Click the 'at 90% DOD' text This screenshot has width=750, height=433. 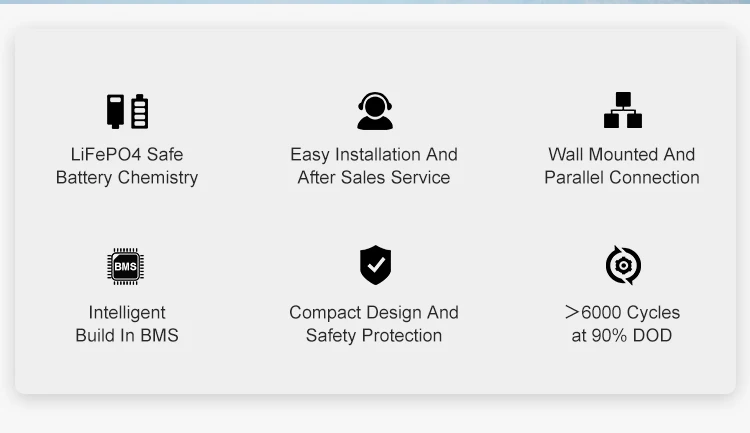622,335
